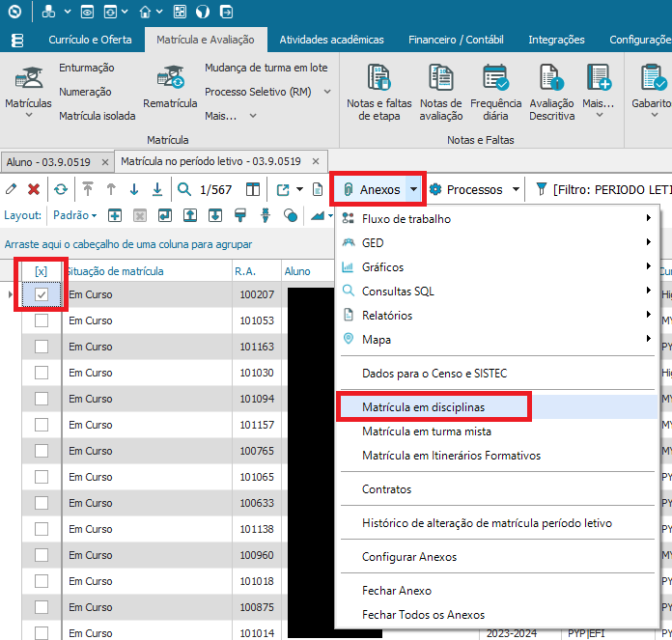Check the checkbox for R.A. 101094
The width and height of the screenshot is (672, 640).
pos(42,399)
